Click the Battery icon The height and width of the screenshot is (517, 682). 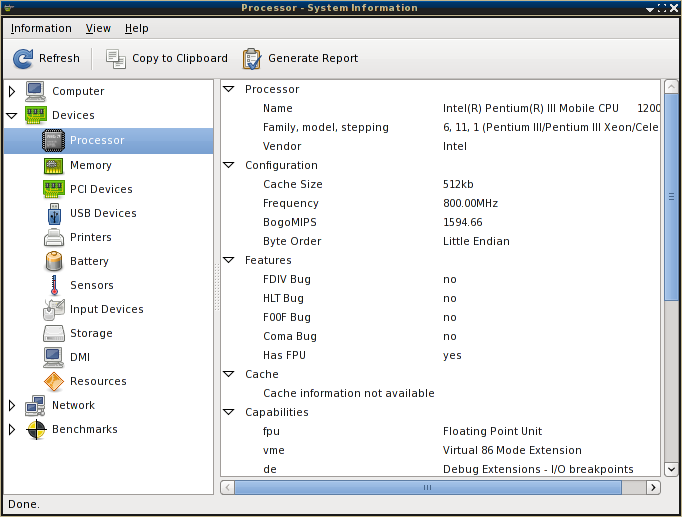click(53, 261)
